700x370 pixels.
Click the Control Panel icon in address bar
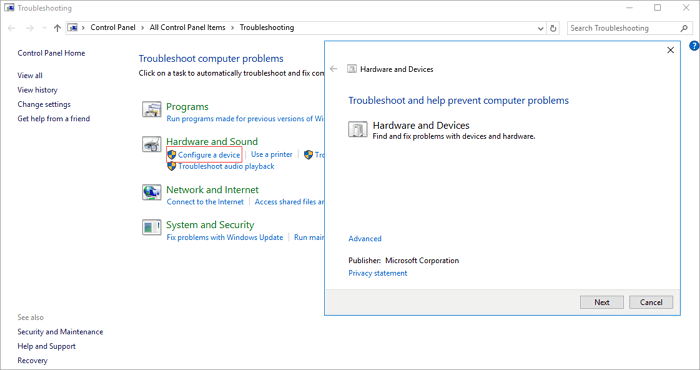click(73, 28)
